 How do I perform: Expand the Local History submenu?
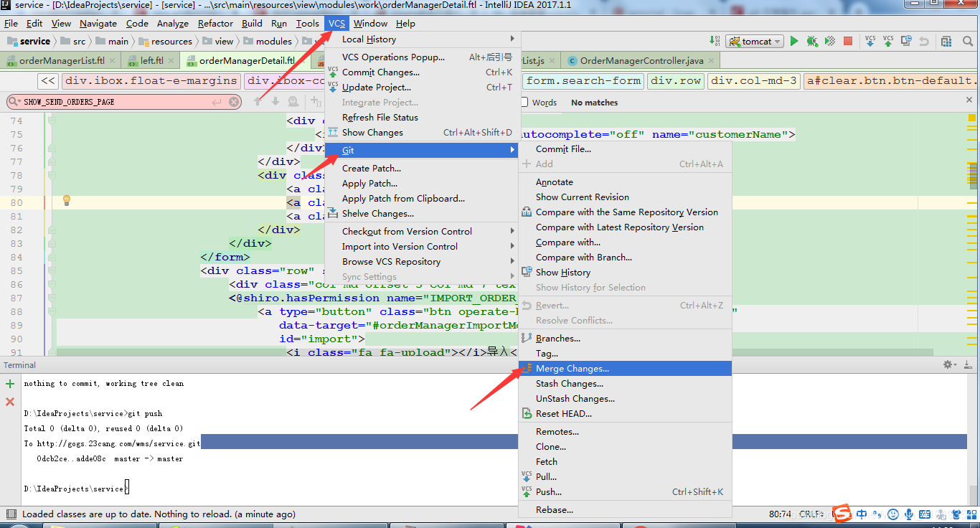422,39
